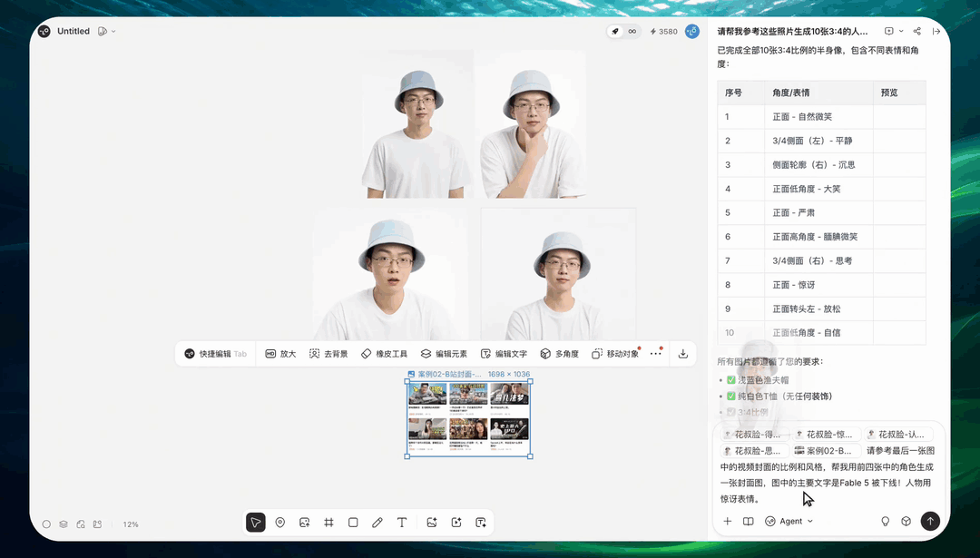Click 移动对象 move object
Viewport: 980px width, 558px height.
coord(615,354)
